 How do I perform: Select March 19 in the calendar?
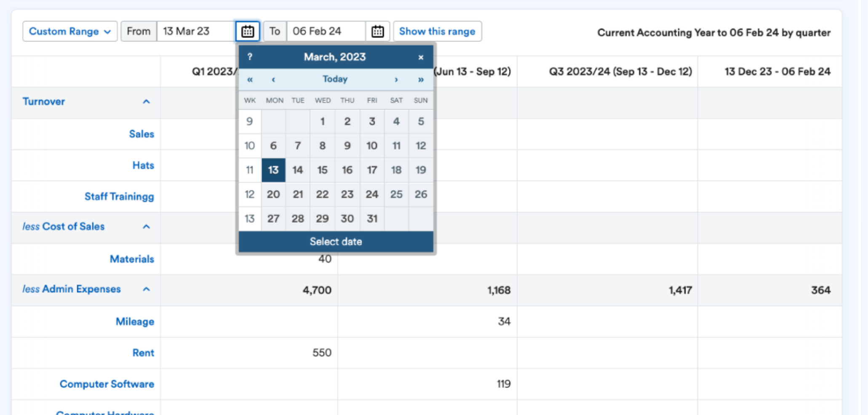click(421, 170)
